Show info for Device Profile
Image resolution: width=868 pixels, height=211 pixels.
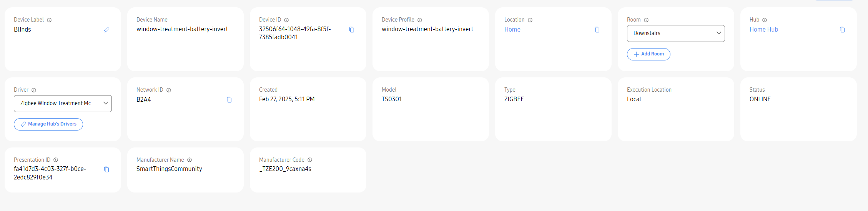420,20
